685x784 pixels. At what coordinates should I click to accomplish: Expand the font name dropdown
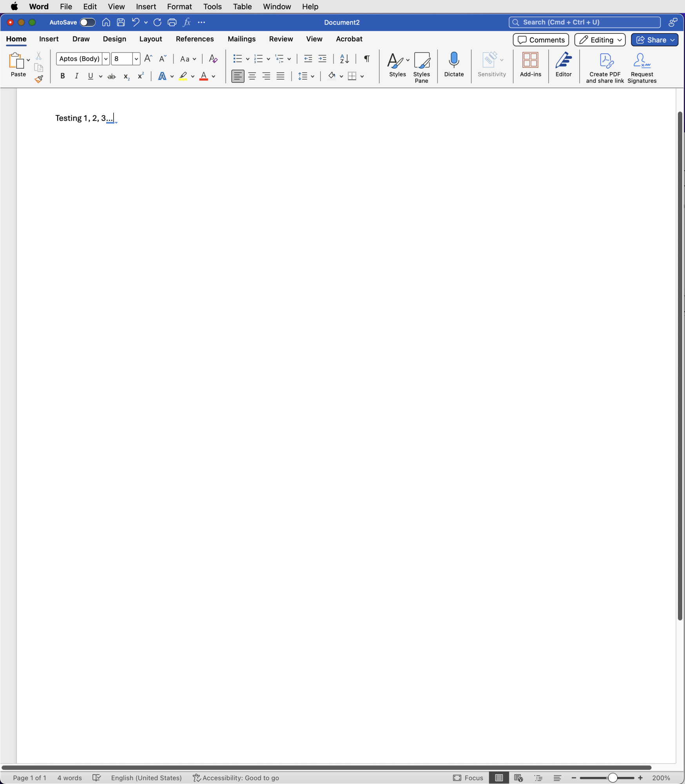tap(106, 59)
